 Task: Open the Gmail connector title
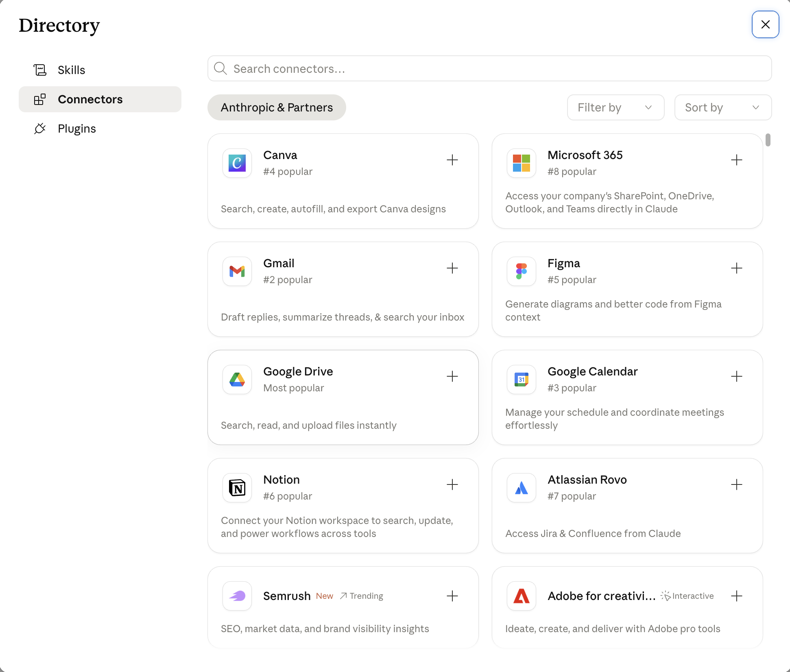pos(279,263)
